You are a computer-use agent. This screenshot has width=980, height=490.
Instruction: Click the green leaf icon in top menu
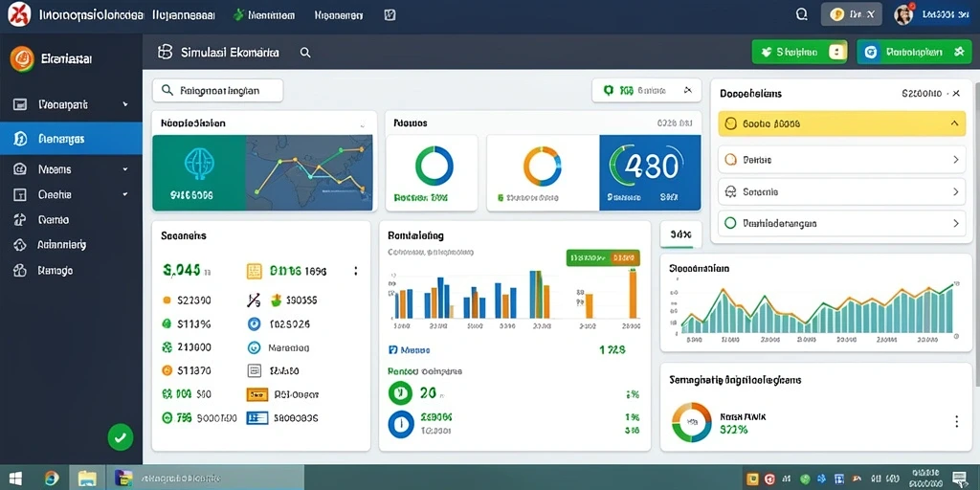(237, 15)
